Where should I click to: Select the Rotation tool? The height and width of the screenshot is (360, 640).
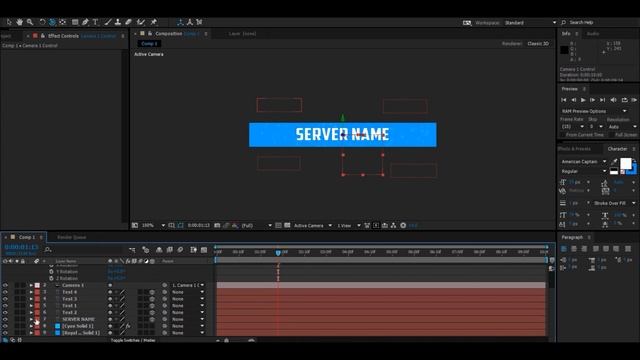[x=42, y=22]
